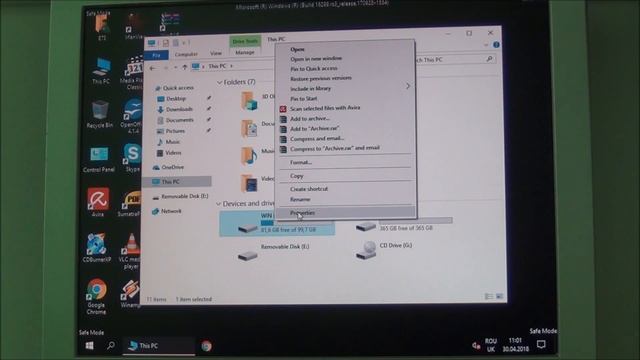
Task: Open the Computer ribbon tab
Action: coord(186,54)
